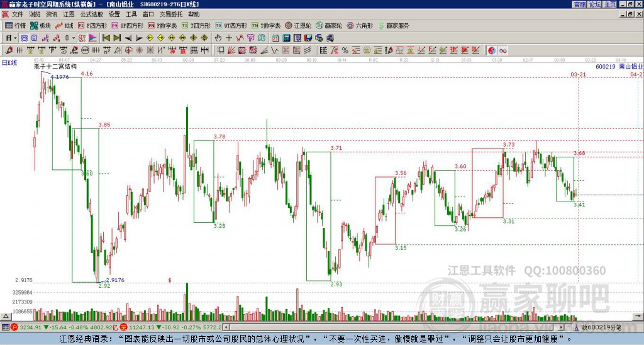Switch to the K线 chart view

tap(64, 25)
